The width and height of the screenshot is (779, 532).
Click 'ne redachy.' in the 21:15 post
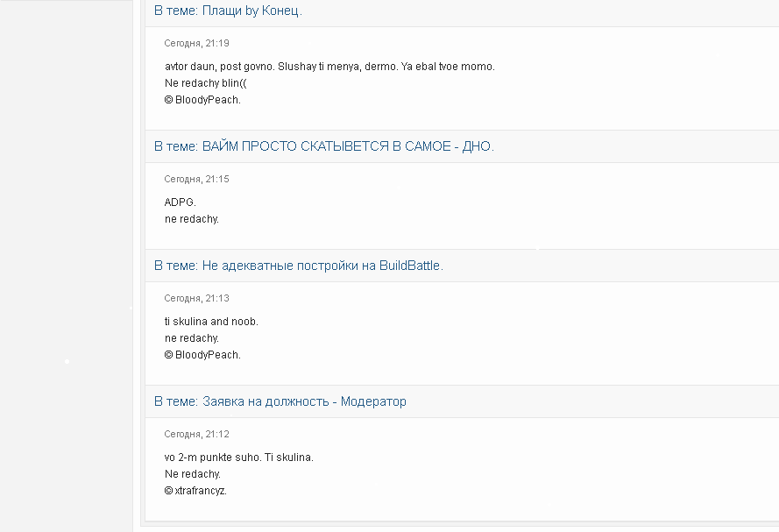coord(192,219)
